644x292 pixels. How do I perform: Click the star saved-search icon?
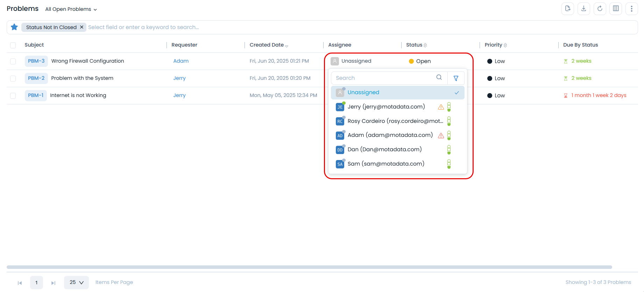tap(14, 27)
